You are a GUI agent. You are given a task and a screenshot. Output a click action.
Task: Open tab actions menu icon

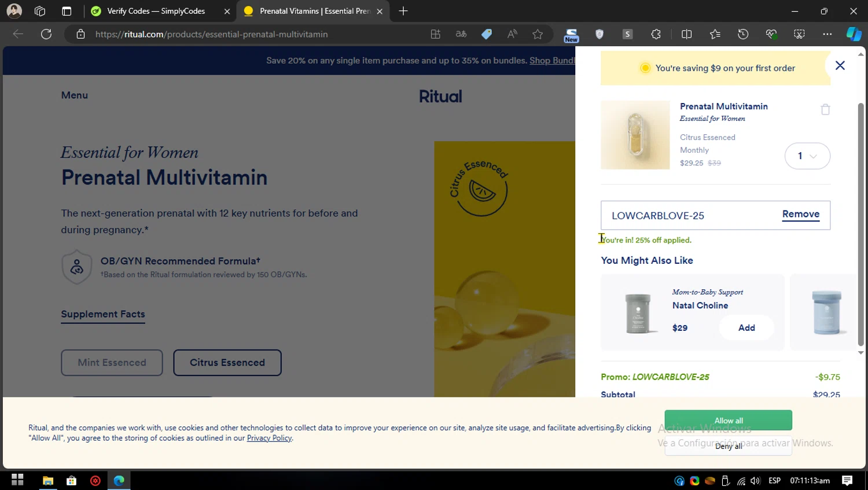coord(67,11)
